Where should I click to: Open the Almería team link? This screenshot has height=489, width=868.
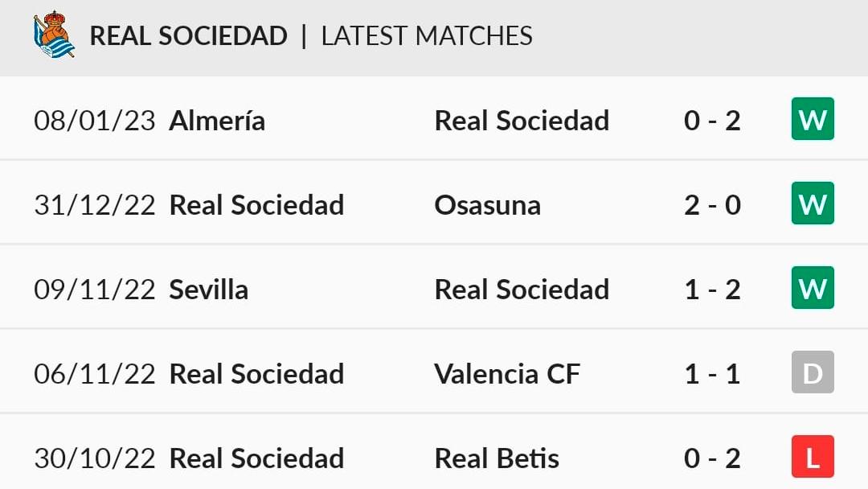coord(217,120)
